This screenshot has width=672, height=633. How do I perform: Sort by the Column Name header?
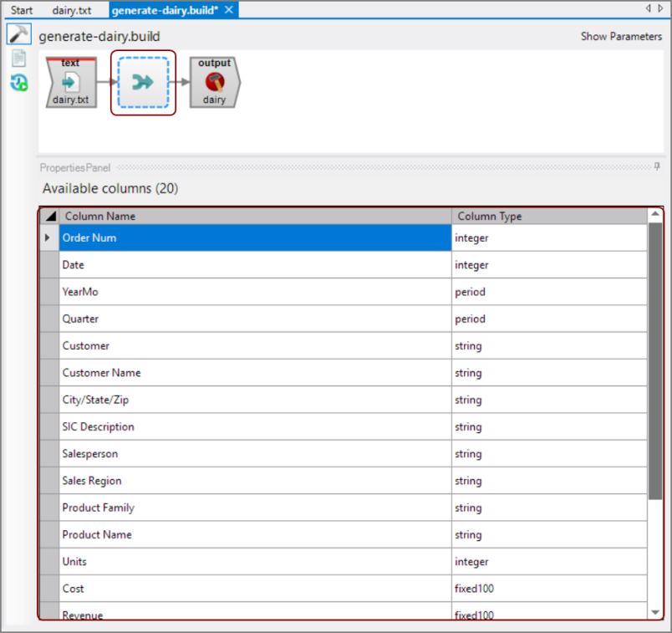click(x=255, y=216)
